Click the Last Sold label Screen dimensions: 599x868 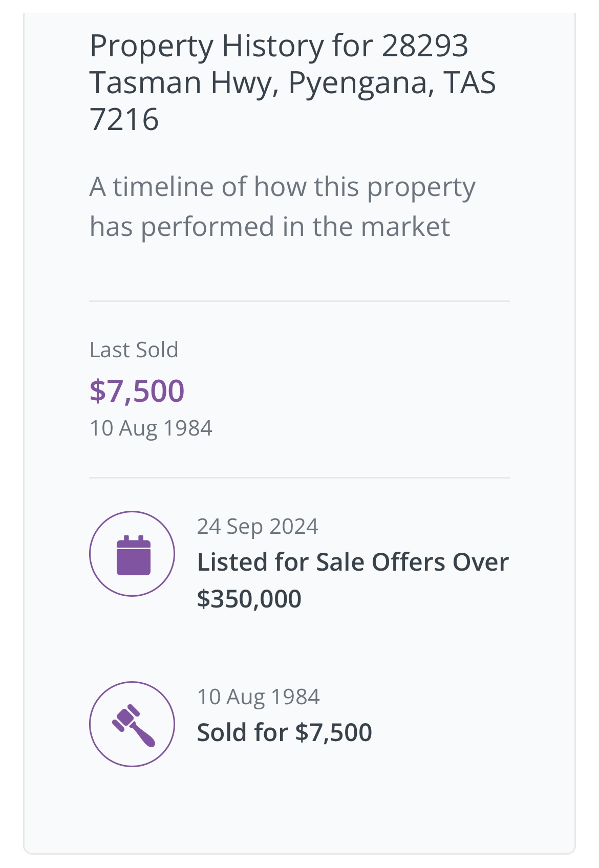134,350
